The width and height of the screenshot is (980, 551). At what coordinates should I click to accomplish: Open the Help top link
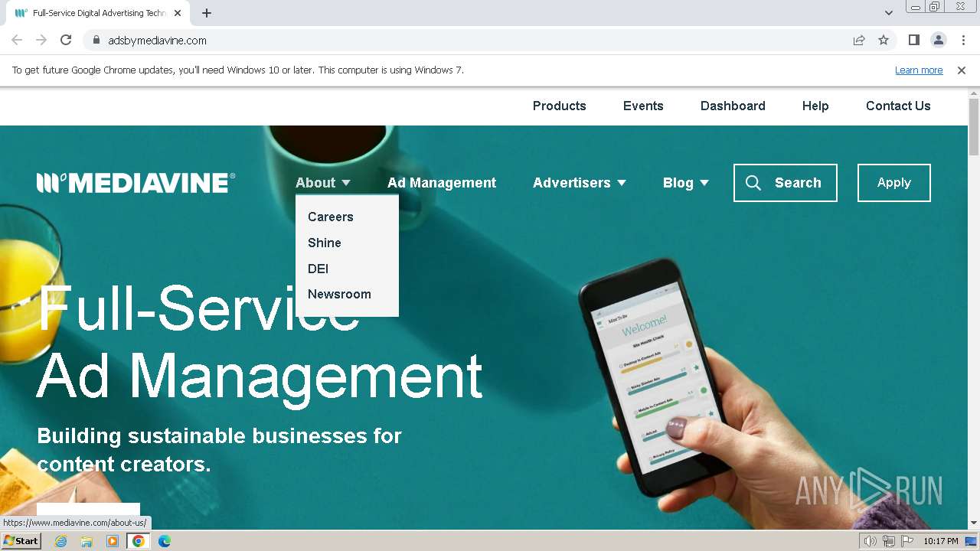click(815, 106)
